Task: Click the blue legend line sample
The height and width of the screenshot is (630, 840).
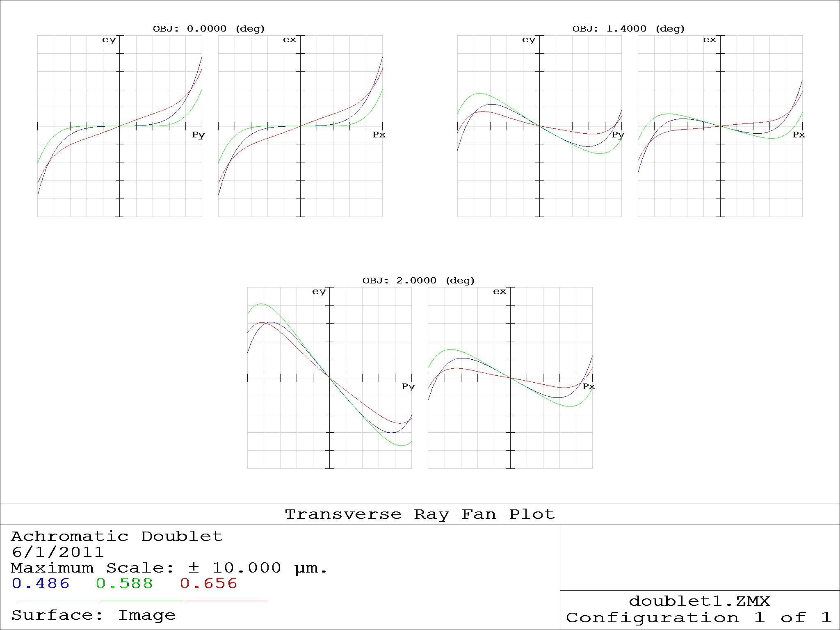Action: [x=58, y=601]
